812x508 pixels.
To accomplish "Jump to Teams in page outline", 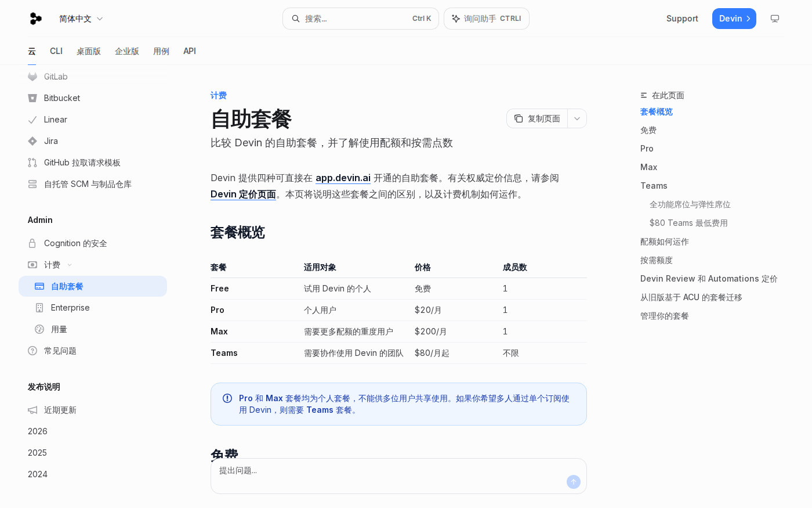I will (x=654, y=186).
